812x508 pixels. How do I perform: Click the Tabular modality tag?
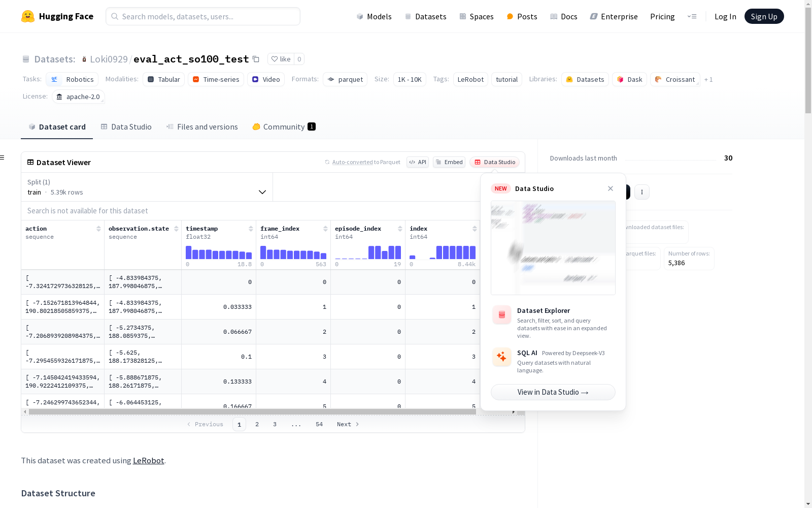[x=164, y=79]
